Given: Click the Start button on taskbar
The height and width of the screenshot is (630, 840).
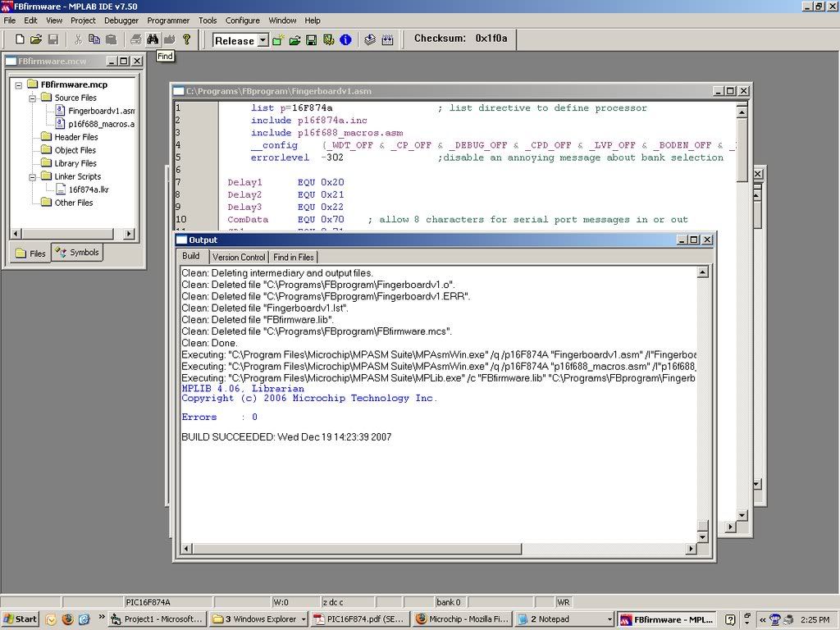Looking at the screenshot, I should click(x=20, y=619).
